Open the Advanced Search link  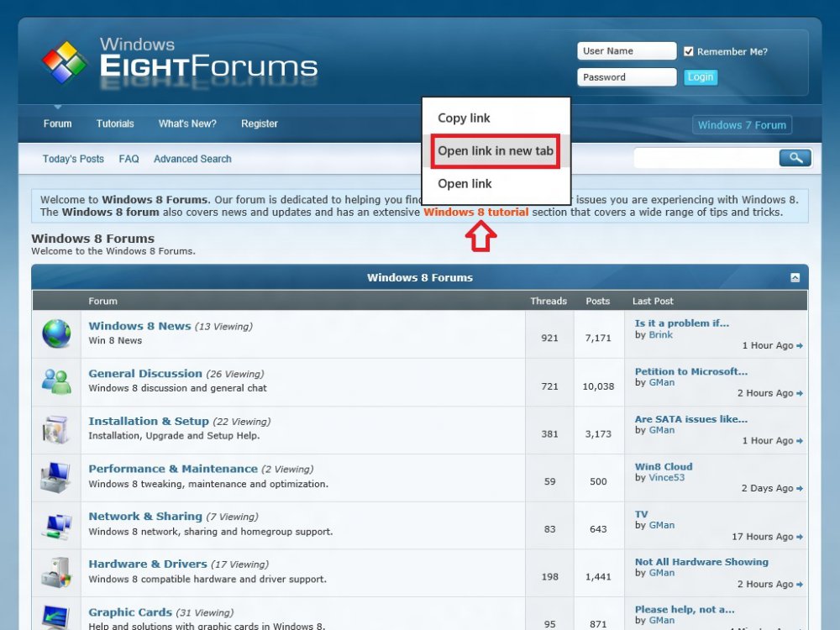coord(192,159)
